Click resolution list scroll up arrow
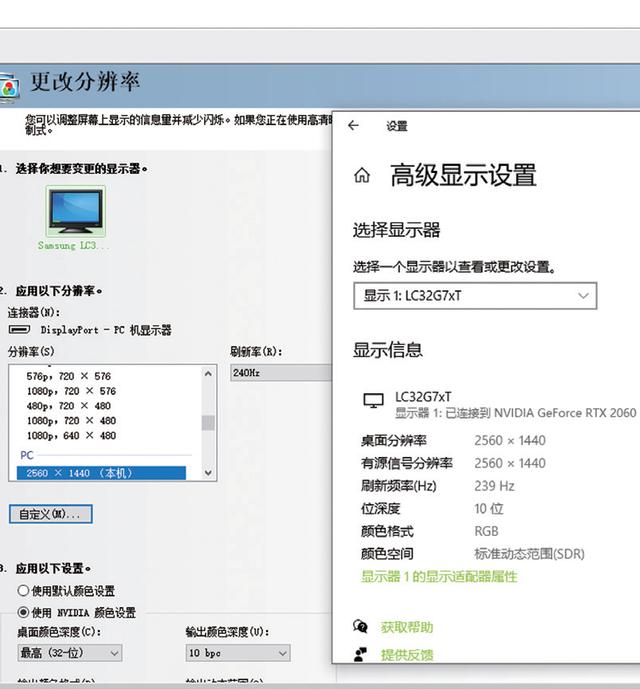Viewport: 640px width, 689px height. pos(208,374)
